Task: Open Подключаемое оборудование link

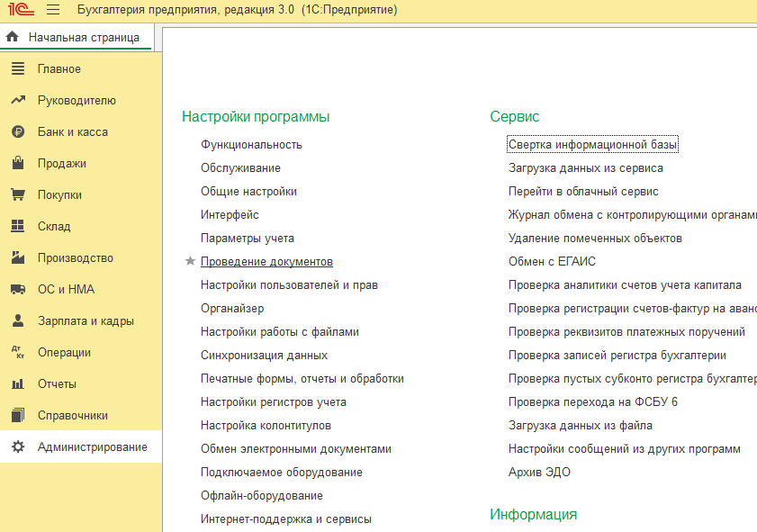Action: 282,472
